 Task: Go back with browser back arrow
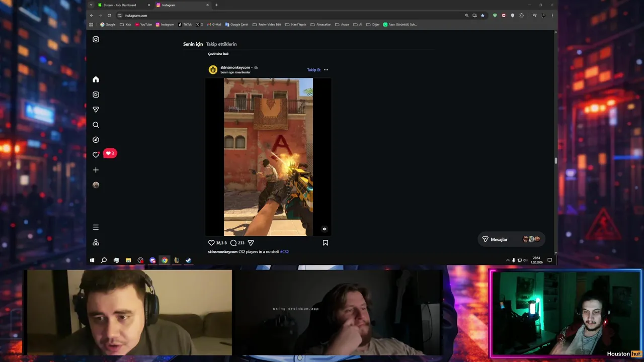pyautogui.click(x=92, y=16)
